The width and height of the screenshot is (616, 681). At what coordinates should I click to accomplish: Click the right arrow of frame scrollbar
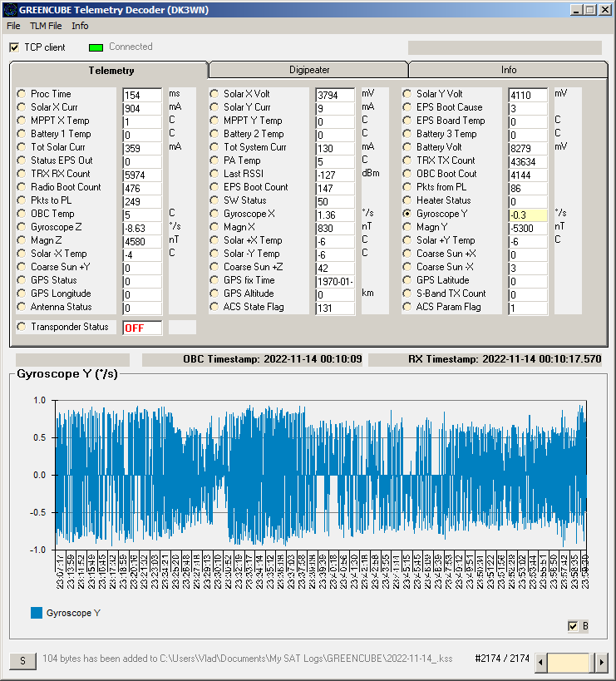601,663
